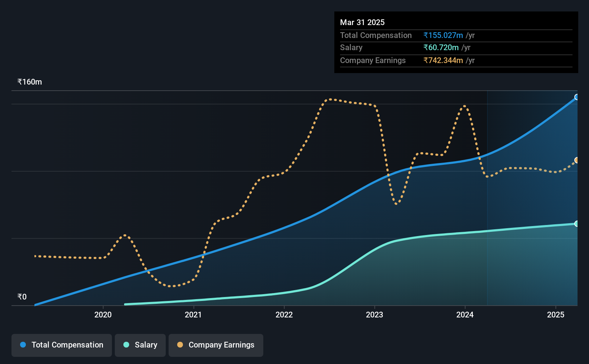
Task: Select the 2025 x-axis label
Action: point(556,315)
